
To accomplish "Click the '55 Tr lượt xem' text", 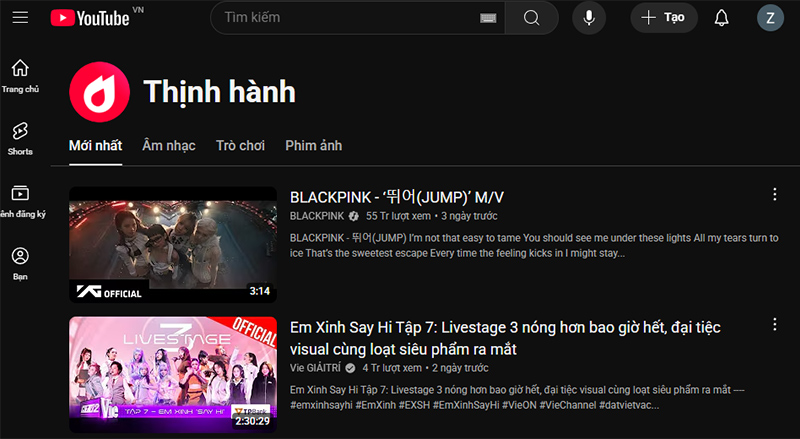I will click(398, 216).
